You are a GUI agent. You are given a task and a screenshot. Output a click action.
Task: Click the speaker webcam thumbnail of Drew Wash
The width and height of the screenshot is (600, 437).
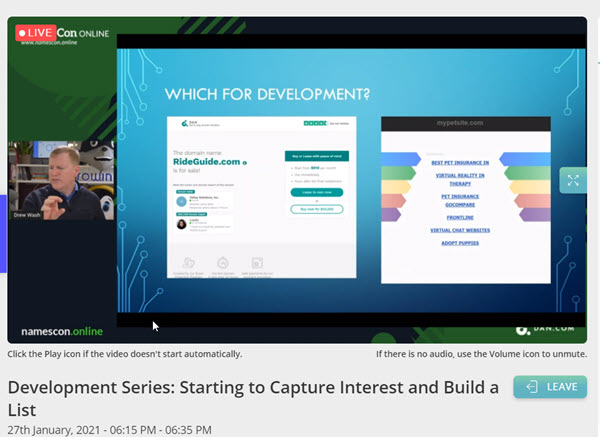(61, 180)
